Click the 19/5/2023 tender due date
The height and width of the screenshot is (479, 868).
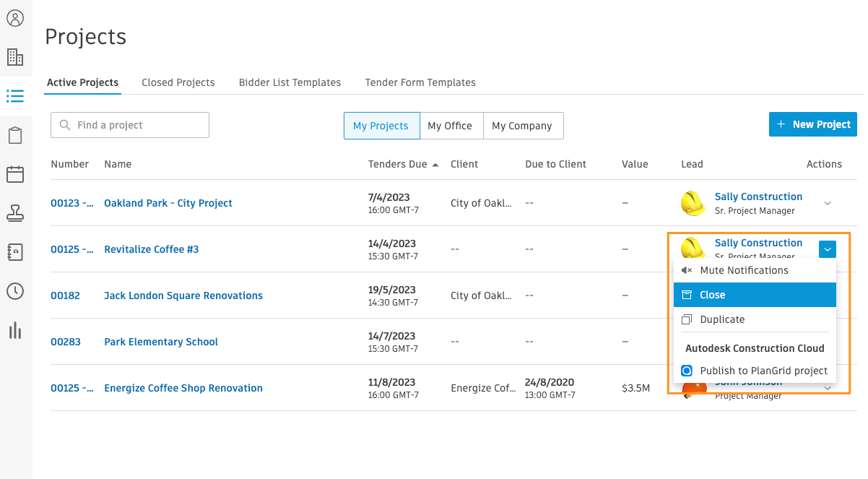pyautogui.click(x=392, y=290)
